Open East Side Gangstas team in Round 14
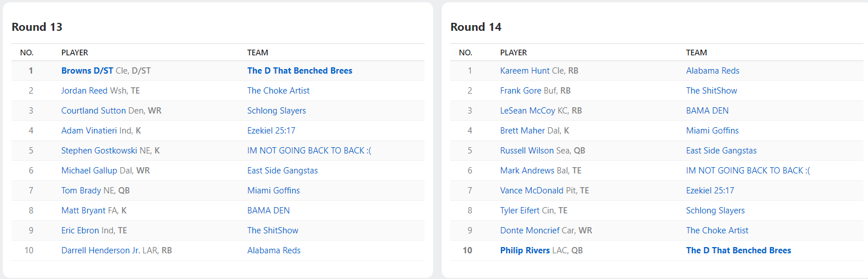This screenshot has height=279, width=868. (721, 151)
